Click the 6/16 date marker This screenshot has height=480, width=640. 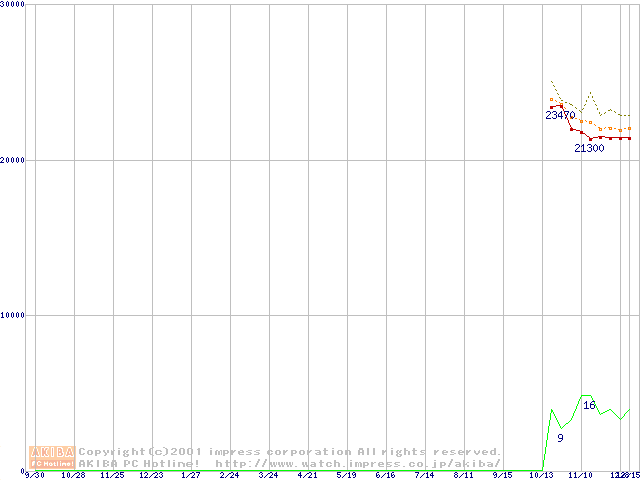385,475
